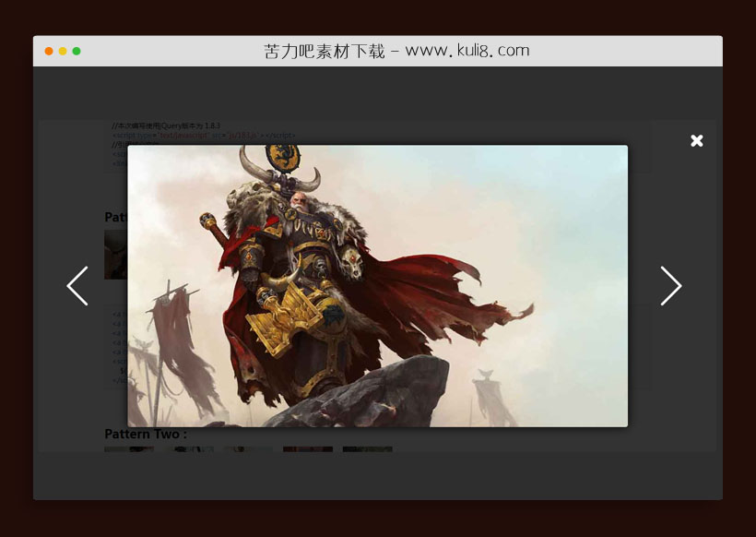Go to the previous image with left arrow

tap(77, 286)
